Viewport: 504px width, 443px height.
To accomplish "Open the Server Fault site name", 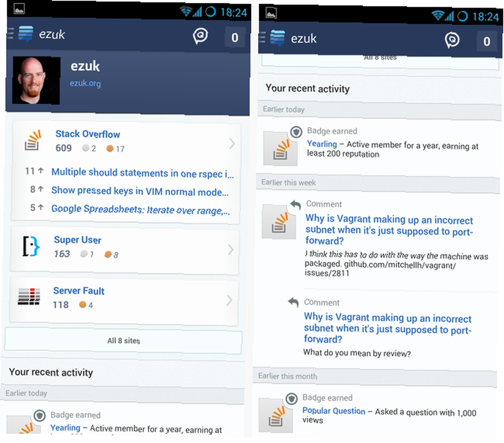I will tap(79, 291).
